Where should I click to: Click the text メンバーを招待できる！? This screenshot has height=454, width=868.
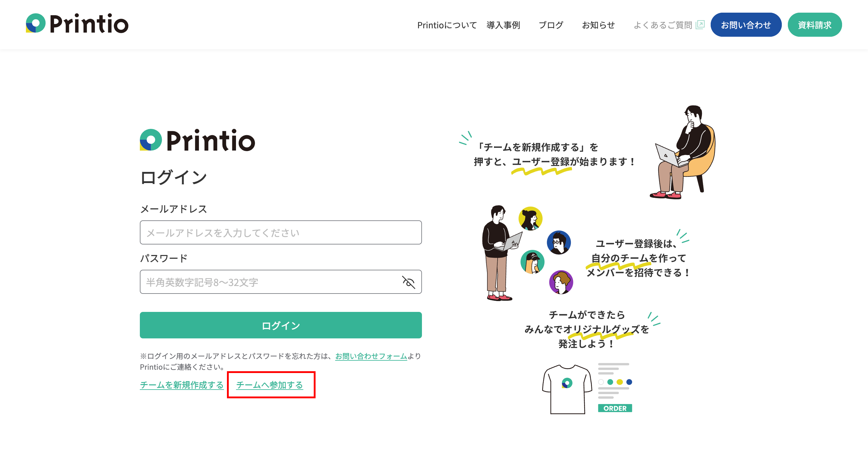click(x=638, y=272)
